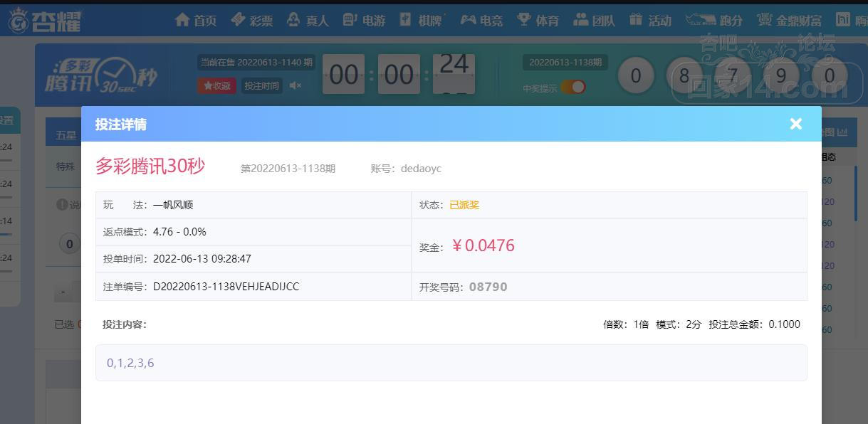Screen dimensions: 868x424
Task: Click the 一帆风顺 play method text
Action: [x=173, y=205]
